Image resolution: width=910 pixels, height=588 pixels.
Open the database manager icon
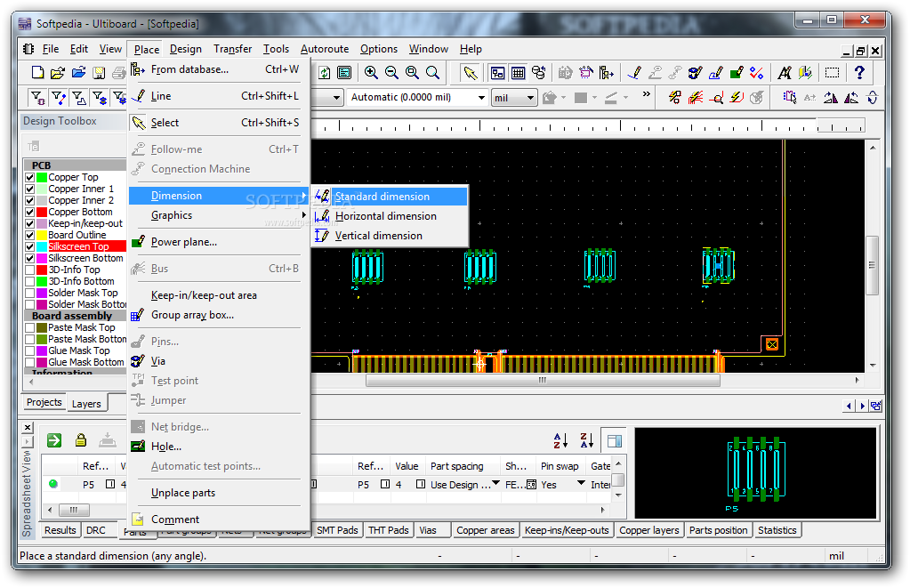coord(538,73)
